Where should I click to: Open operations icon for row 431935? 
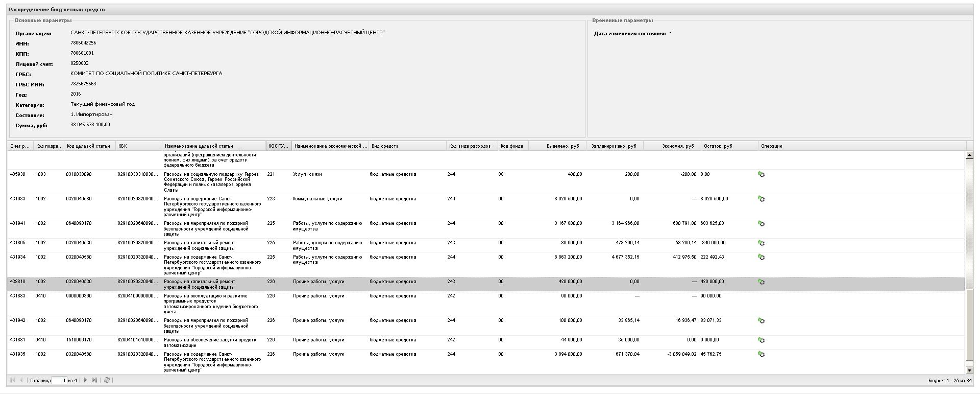761,355
